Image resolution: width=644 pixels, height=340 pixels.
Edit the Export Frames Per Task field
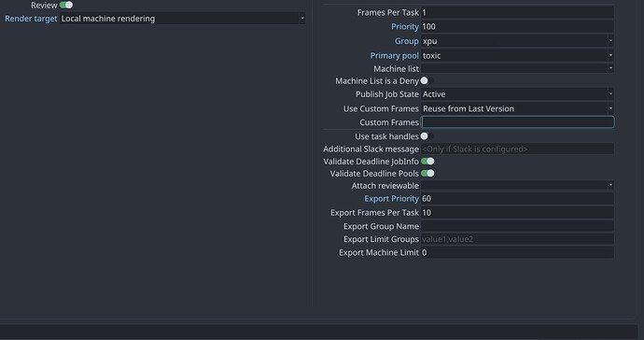click(x=517, y=213)
